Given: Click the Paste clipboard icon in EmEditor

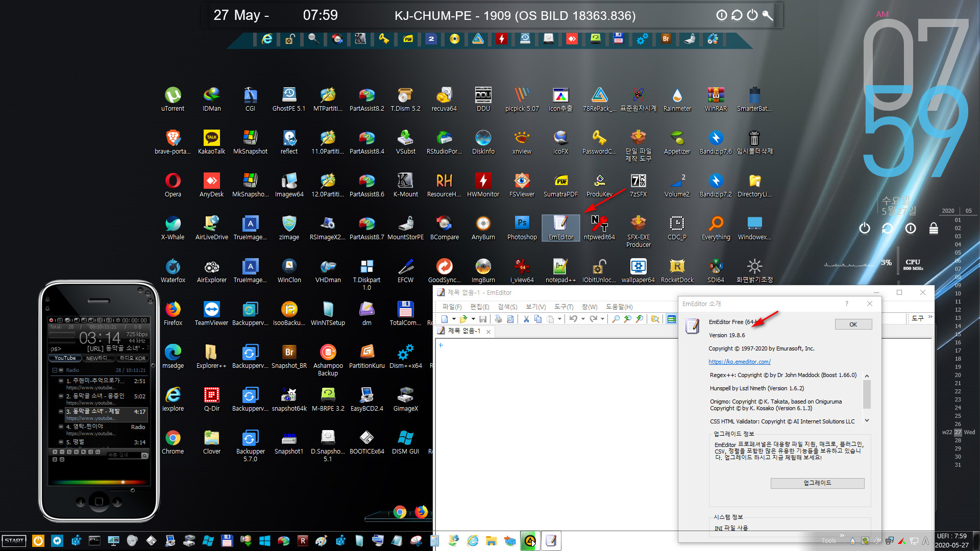Looking at the screenshot, I should pyautogui.click(x=550, y=319).
